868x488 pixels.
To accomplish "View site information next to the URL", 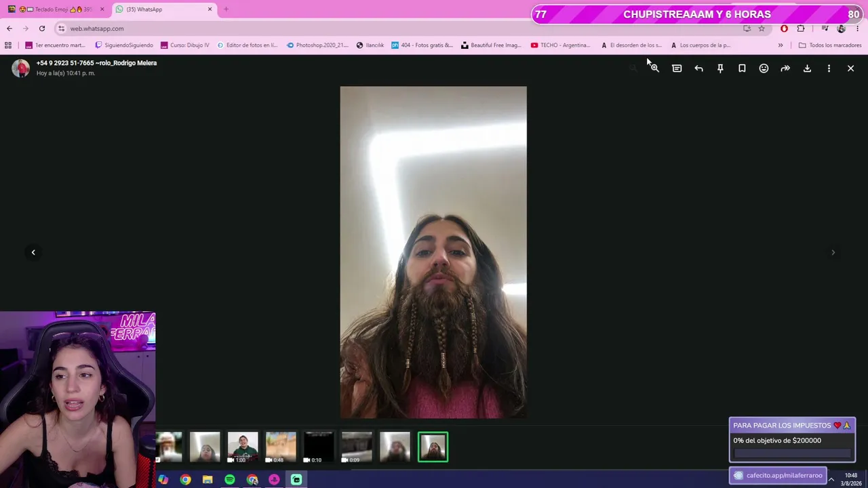I will [x=61, y=28].
